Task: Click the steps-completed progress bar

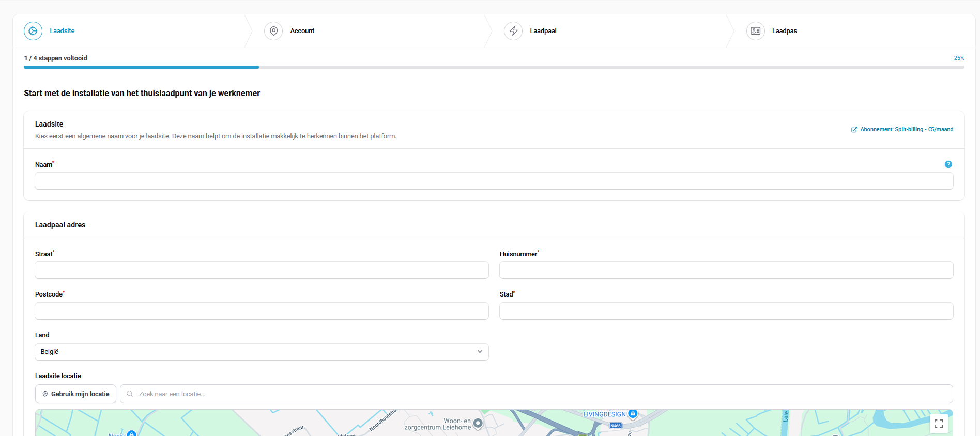Action: pos(494,67)
